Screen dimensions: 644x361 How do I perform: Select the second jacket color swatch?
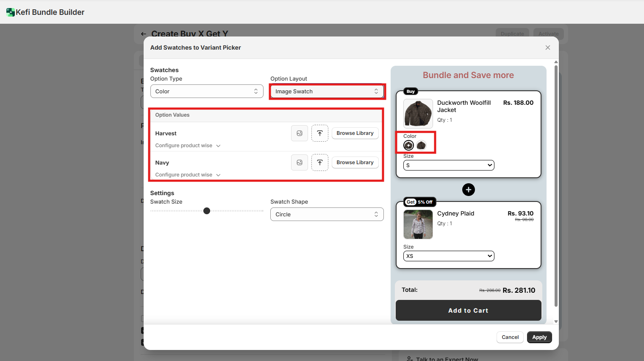click(x=421, y=146)
